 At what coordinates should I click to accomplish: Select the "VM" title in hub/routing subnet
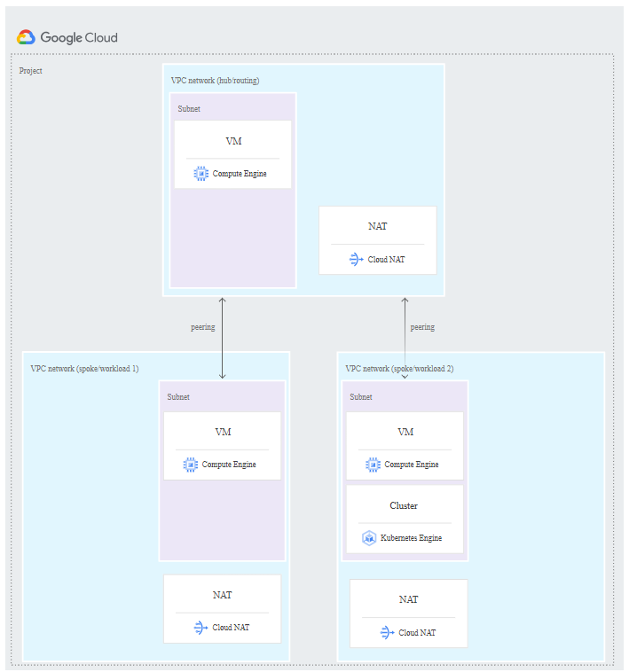point(233,141)
